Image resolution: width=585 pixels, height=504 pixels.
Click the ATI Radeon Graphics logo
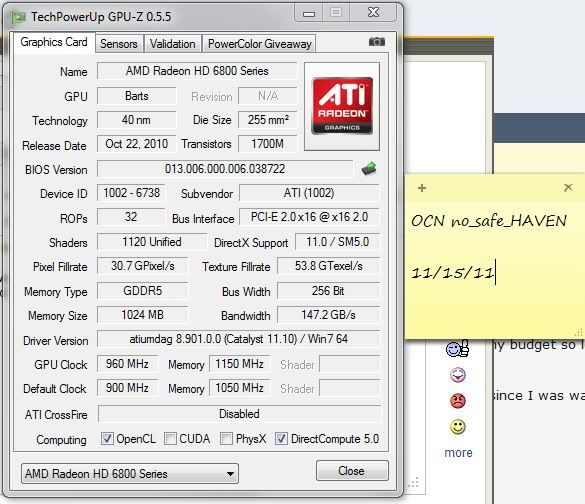coord(342,106)
